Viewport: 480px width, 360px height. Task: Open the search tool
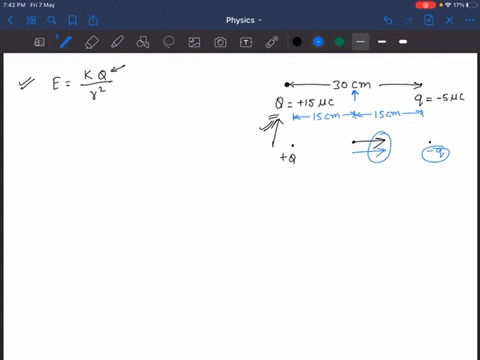click(52, 21)
